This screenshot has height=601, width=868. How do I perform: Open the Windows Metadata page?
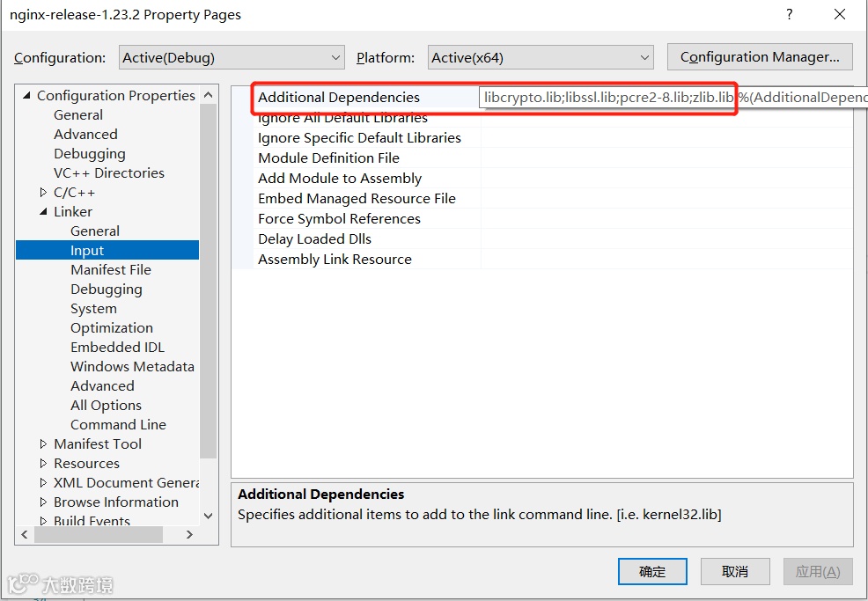point(132,366)
